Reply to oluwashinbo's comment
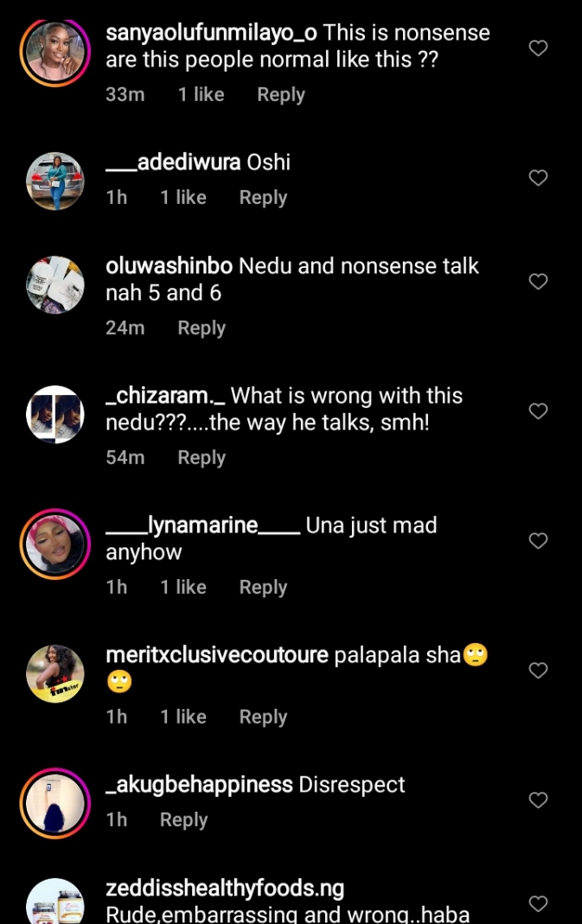 click(201, 328)
